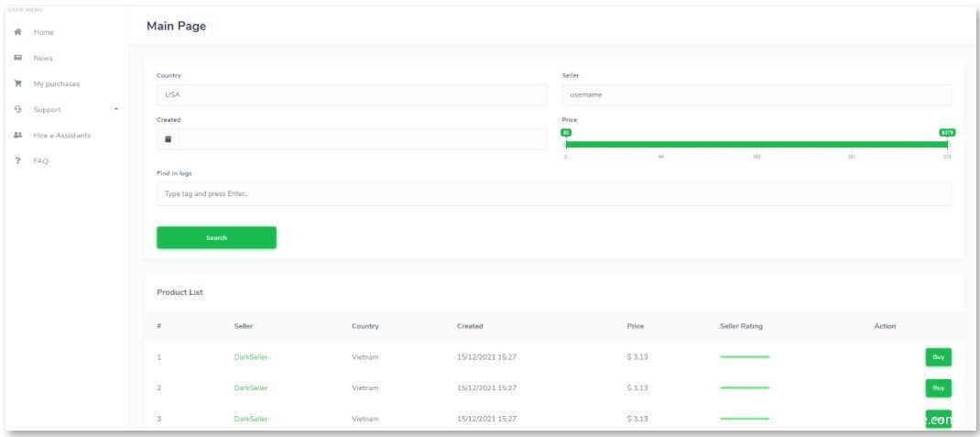
Task: Click the $0 minimum price slider handle
Action: pos(566,144)
